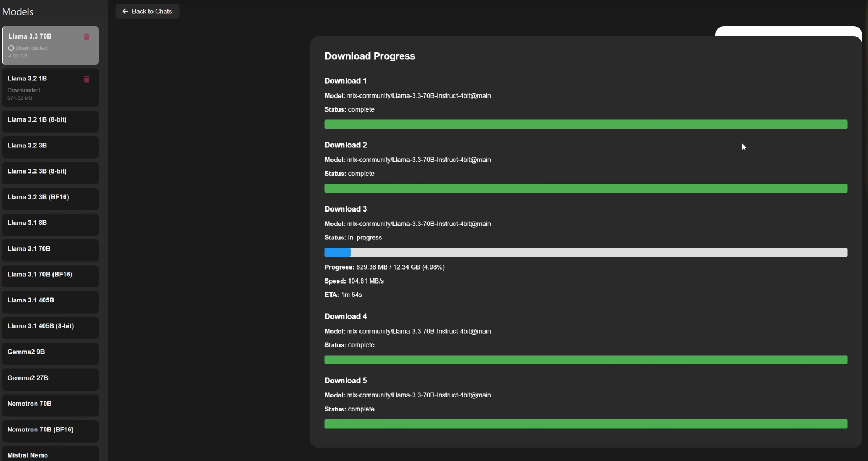868x461 pixels.
Task: Delete the Llama 3.2 1B model via trash icon
Action: (87, 79)
